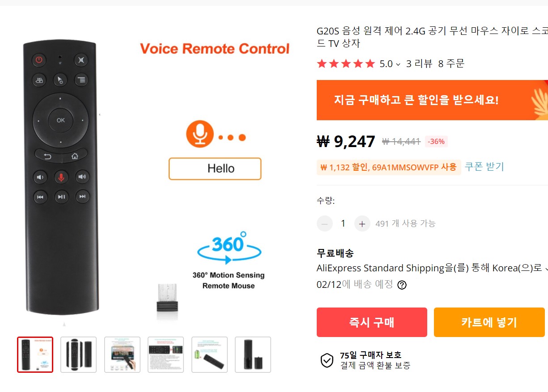Viewport: 548px width, 392px height.
Task: Open the third thumbnail showing TV usage
Action: click(122, 354)
